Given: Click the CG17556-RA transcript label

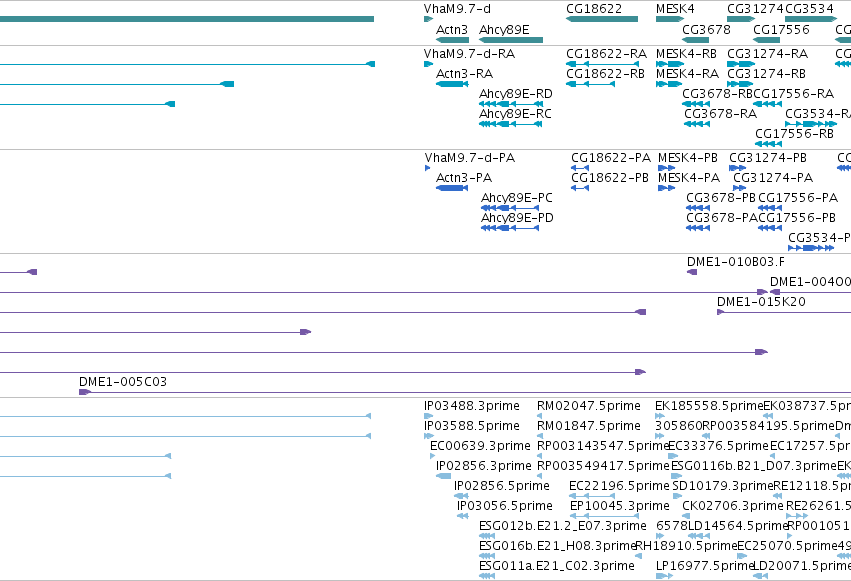Looking at the screenshot, I should (793, 94).
